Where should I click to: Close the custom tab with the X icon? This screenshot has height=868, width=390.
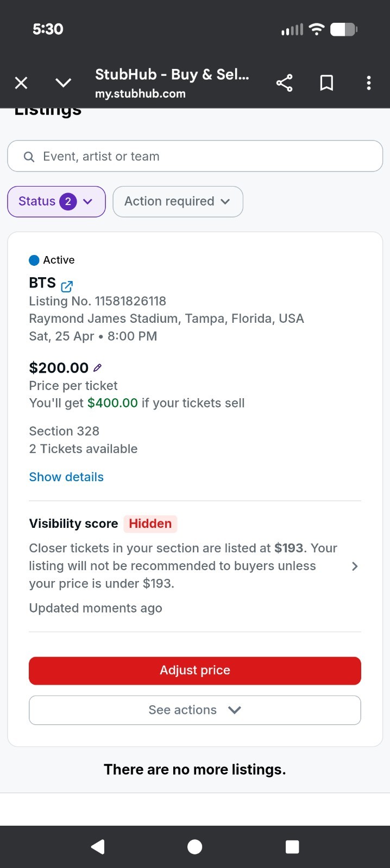(21, 82)
